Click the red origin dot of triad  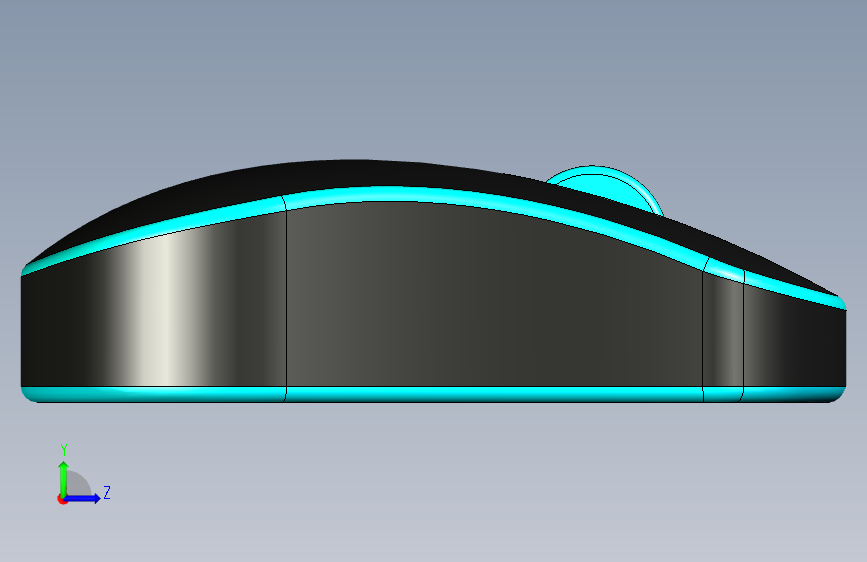coord(62,499)
